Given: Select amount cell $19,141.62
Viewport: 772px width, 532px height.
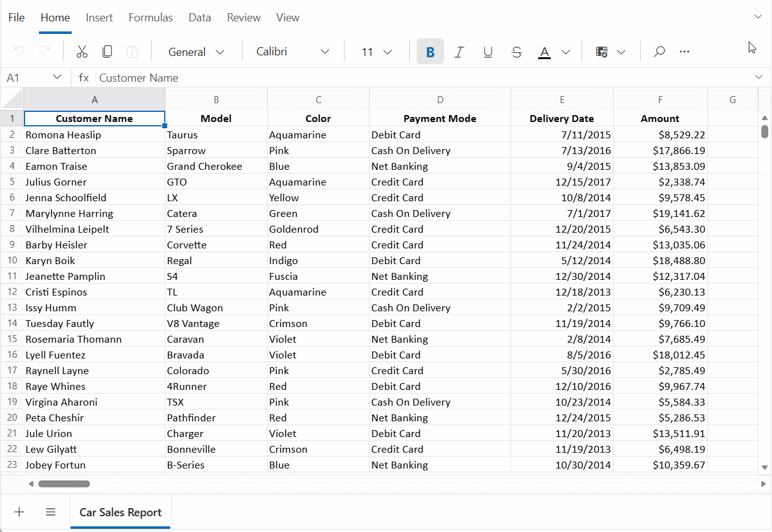Looking at the screenshot, I should [660, 213].
